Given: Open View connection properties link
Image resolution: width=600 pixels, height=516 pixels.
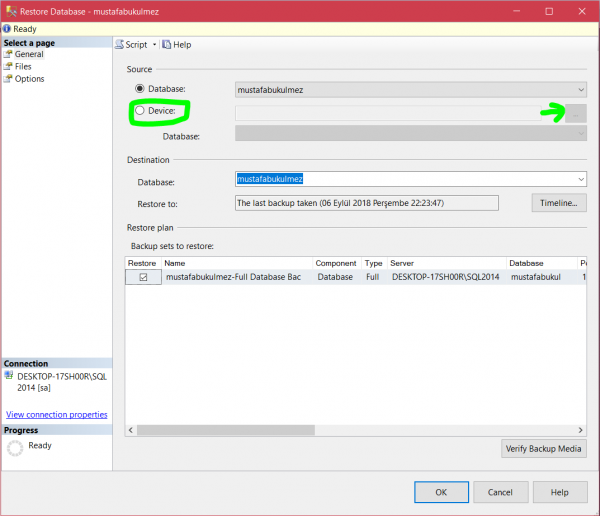Looking at the screenshot, I should click(x=57, y=415).
